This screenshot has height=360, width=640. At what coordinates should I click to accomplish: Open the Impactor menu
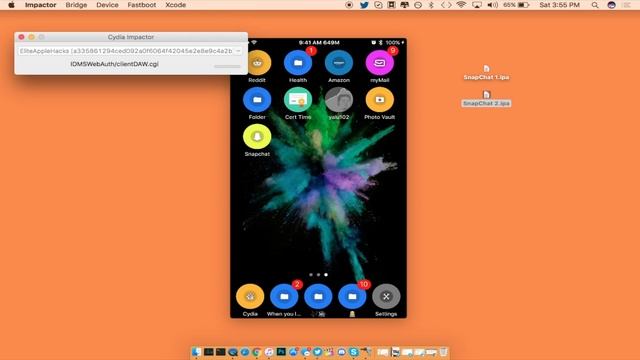point(40,5)
